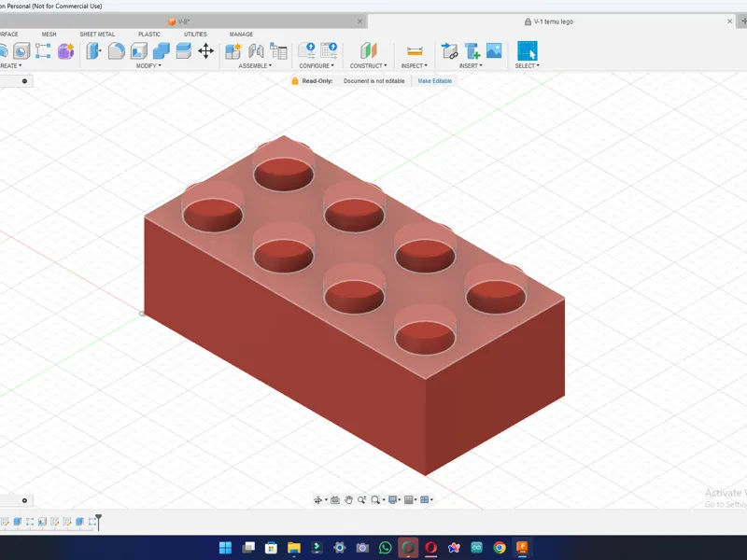This screenshot has height=560, width=747.
Task: Switch to the Mesh ribbon tab
Action: coord(49,35)
